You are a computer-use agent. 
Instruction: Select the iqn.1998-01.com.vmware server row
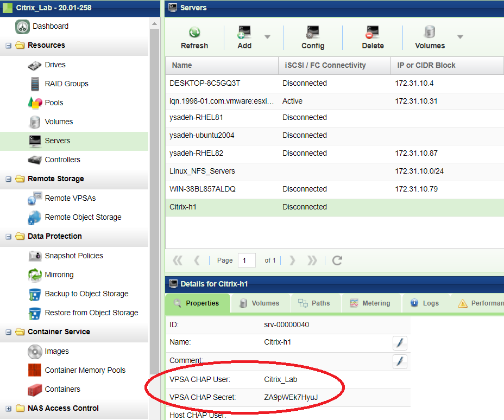pos(335,101)
